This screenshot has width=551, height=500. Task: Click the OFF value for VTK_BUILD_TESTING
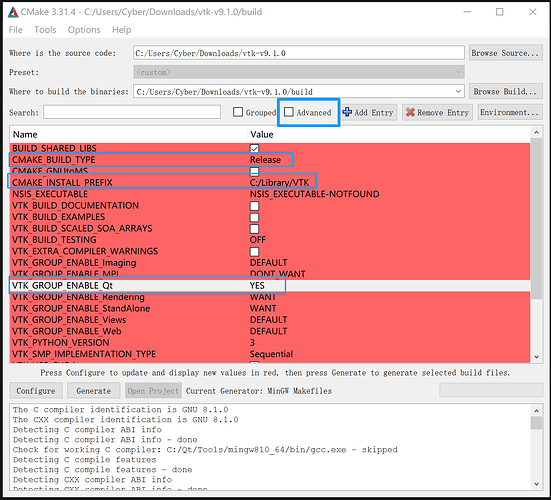258,240
